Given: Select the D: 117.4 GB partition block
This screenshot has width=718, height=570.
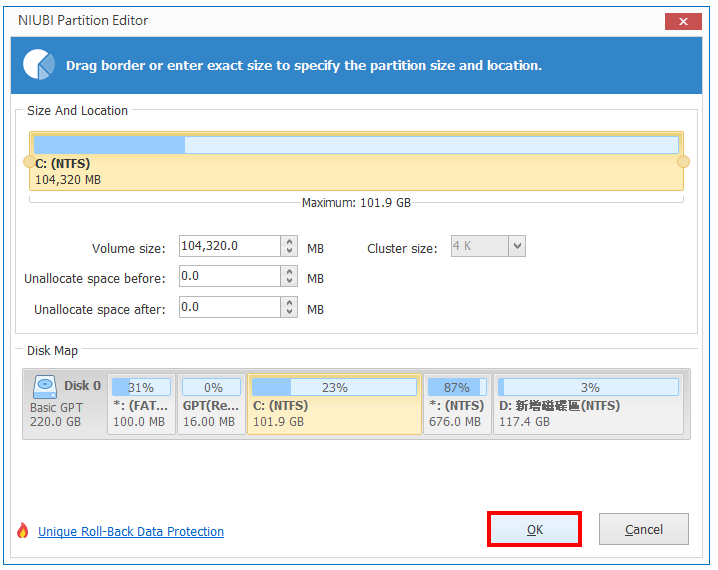Looking at the screenshot, I should coord(588,404).
